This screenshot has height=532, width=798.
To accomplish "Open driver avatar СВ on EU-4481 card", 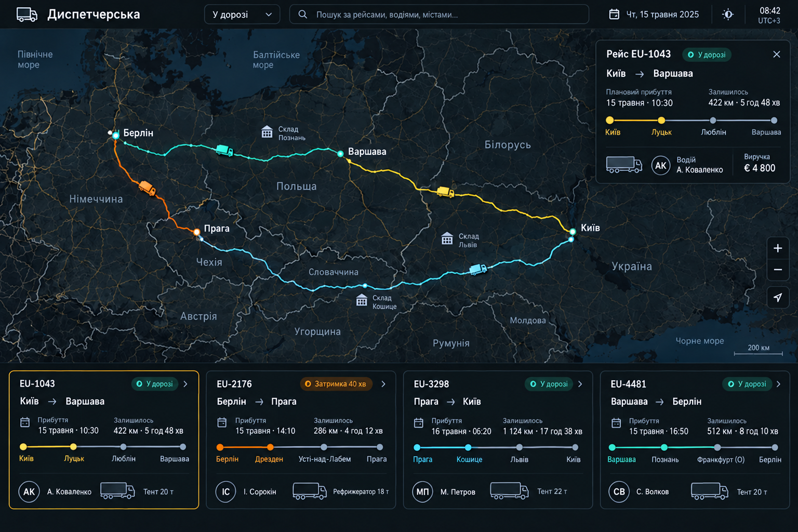I will 619,491.
